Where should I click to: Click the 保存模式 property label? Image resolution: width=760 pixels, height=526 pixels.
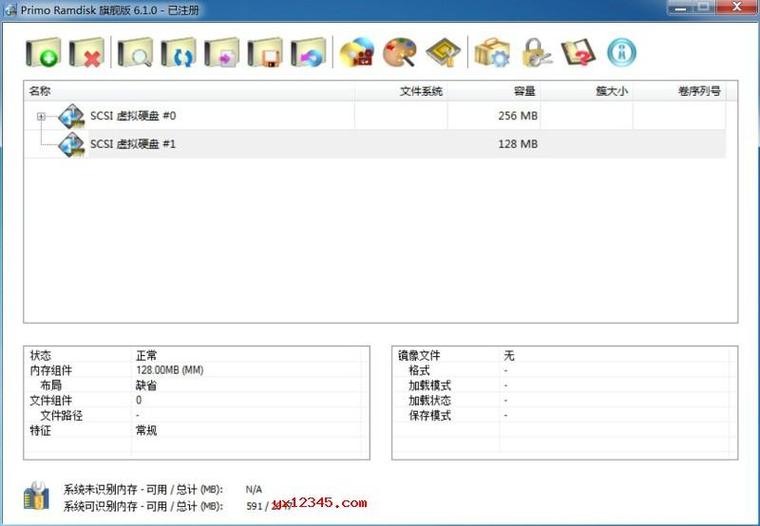430,415
